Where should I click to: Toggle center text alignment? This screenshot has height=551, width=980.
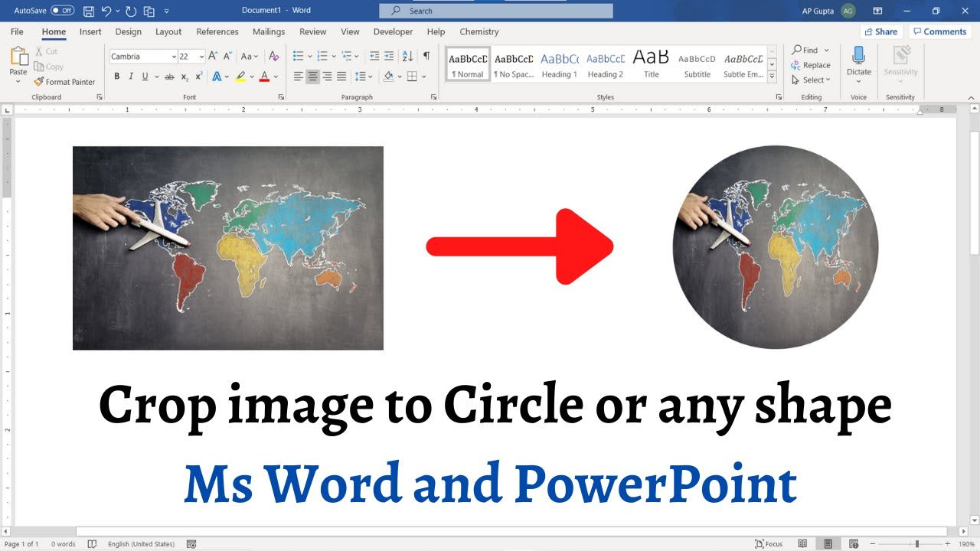pyautogui.click(x=312, y=77)
